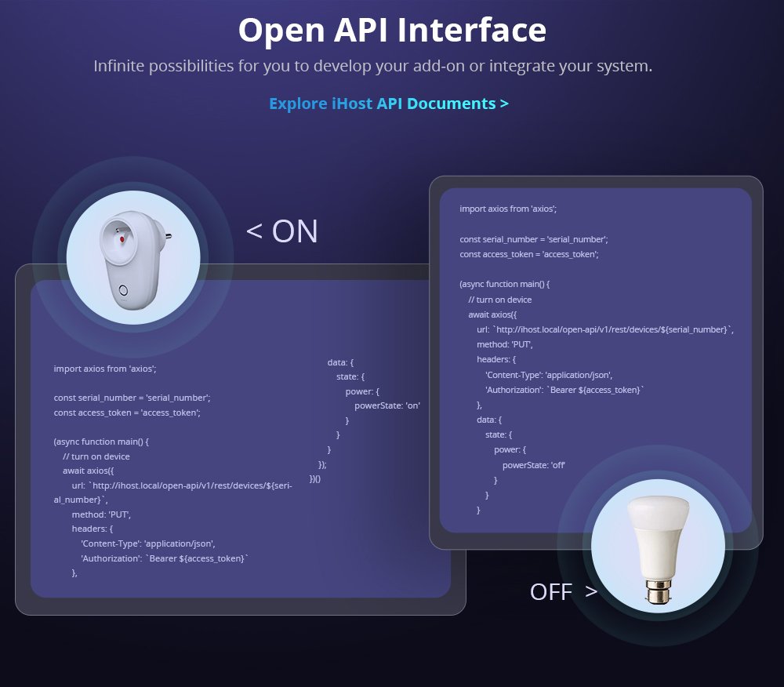Click the 'Open API Interface' heading
This screenshot has width=784, height=687.
tap(392, 31)
